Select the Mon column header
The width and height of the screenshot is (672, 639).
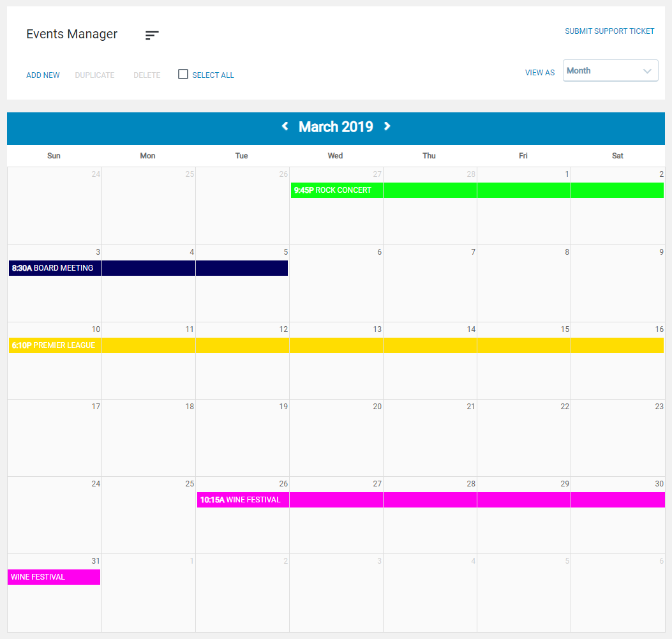pos(147,156)
